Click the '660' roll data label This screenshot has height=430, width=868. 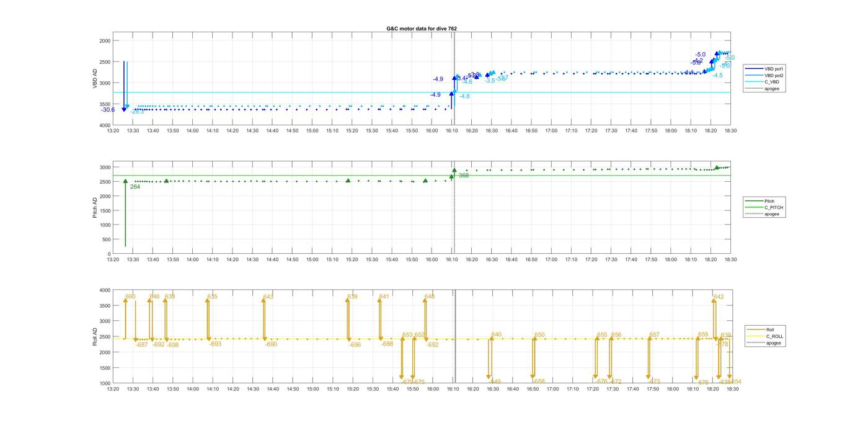(130, 297)
